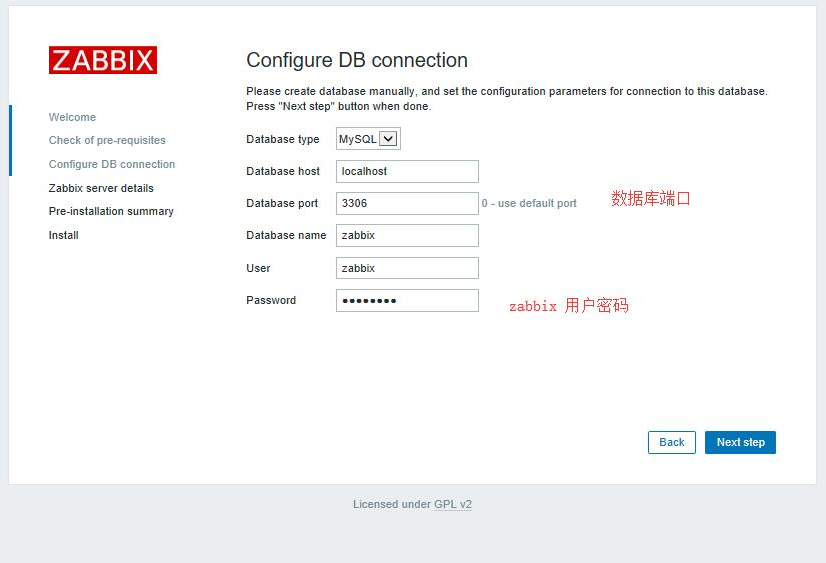Click the 'Please create database manually' instruction text
Viewport: 826px width, 563px height.
(507, 98)
